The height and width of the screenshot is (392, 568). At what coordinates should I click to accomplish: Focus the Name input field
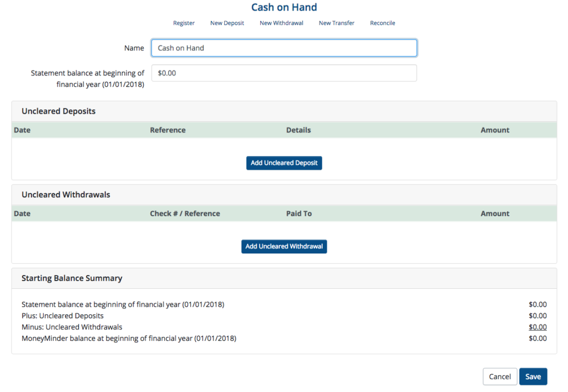click(283, 48)
